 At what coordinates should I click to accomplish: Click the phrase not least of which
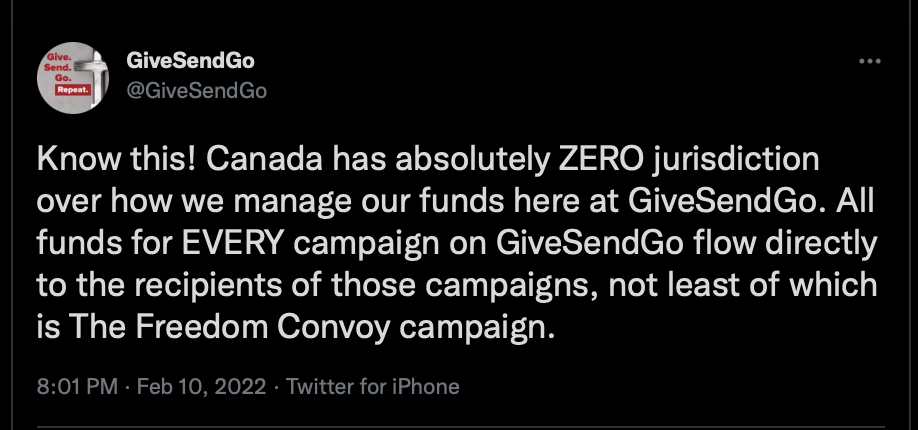pyautogui.click(x=744, y=286)
